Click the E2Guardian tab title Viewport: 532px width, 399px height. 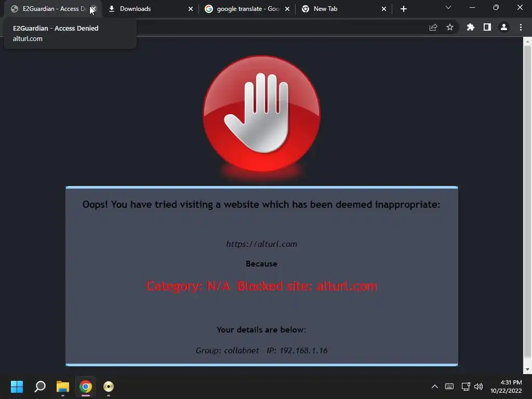(54, 9)
